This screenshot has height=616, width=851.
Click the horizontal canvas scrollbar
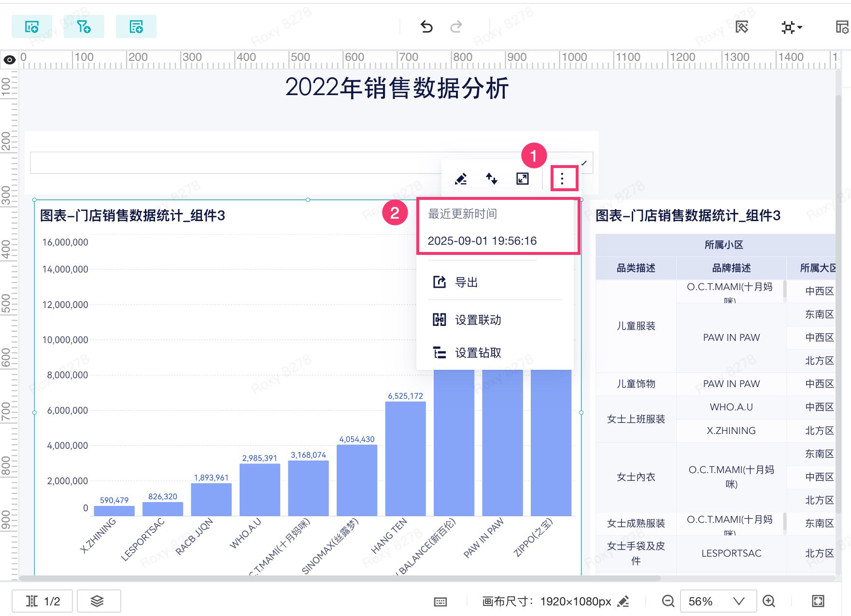coord(340,578)
